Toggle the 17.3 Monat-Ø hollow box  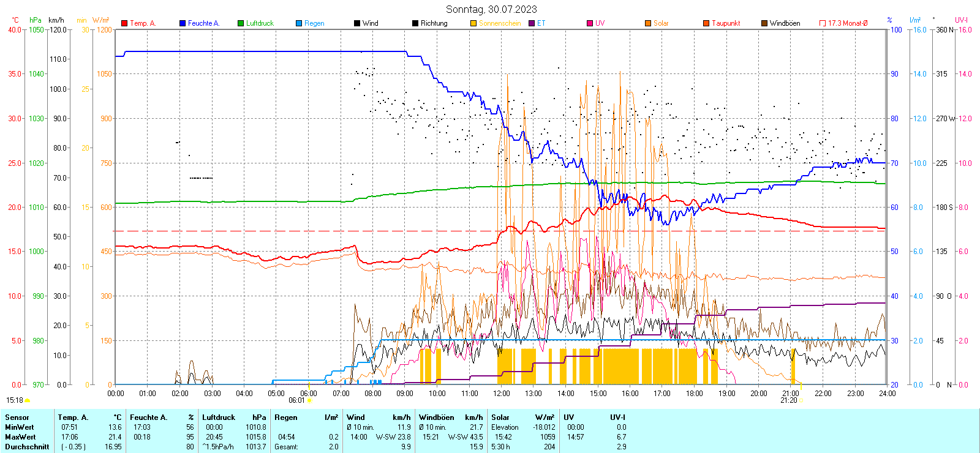pyautogui.click(x=823, y=23)
